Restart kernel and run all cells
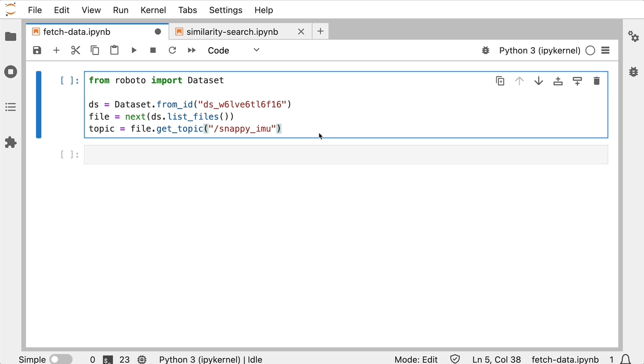644x364 pixels. (x=191, y=50)
